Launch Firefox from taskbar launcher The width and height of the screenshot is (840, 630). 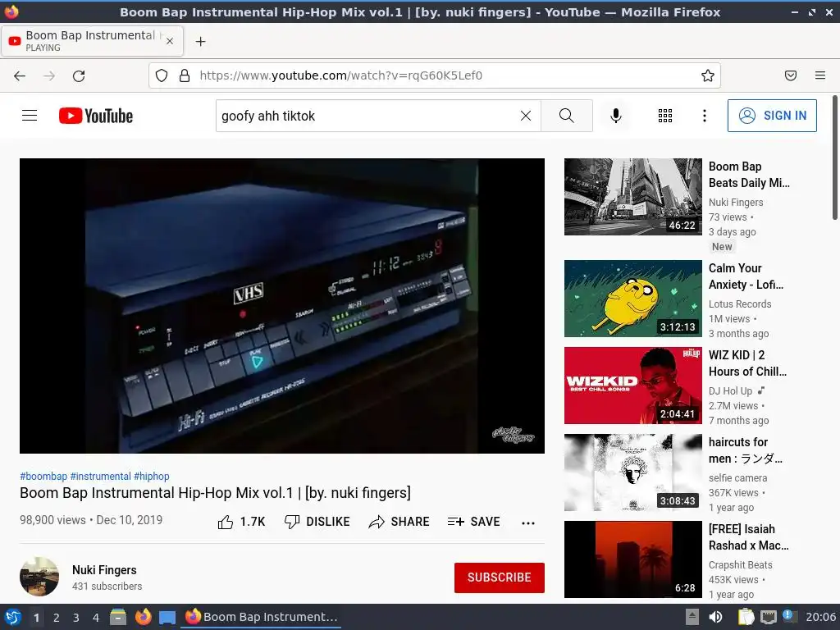143,617
